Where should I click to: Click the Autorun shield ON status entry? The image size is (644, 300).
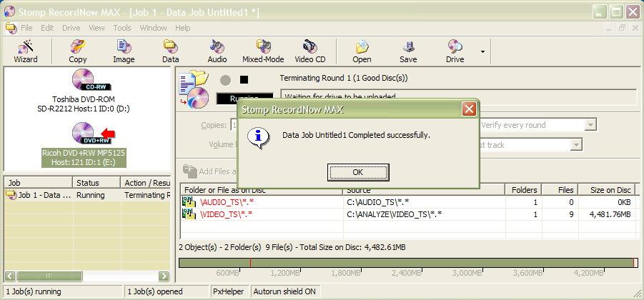coord(284,292)
